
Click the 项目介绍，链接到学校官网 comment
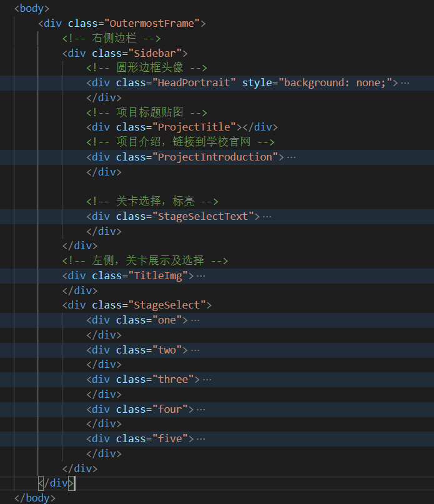pyautogui.click(x=180, y=142)
